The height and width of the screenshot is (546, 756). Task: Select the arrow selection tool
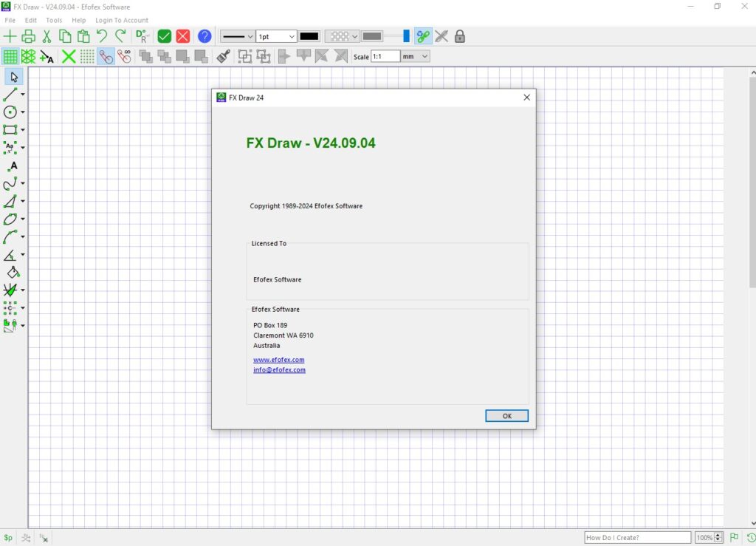[x=13, y=77]
